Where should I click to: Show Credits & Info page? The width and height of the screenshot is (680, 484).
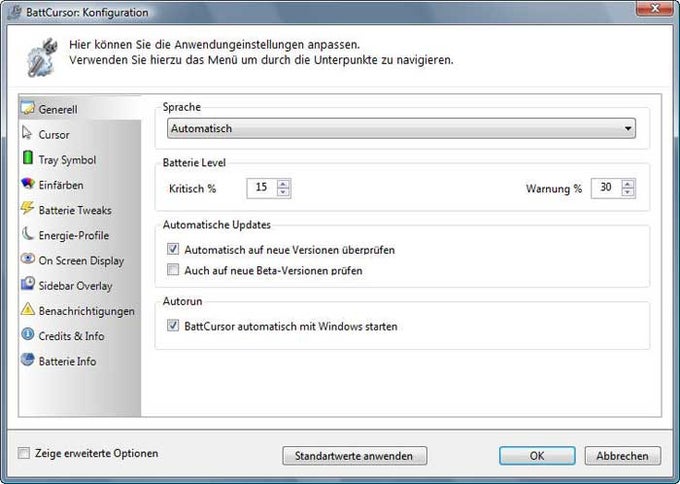click(x=80, y=335)
